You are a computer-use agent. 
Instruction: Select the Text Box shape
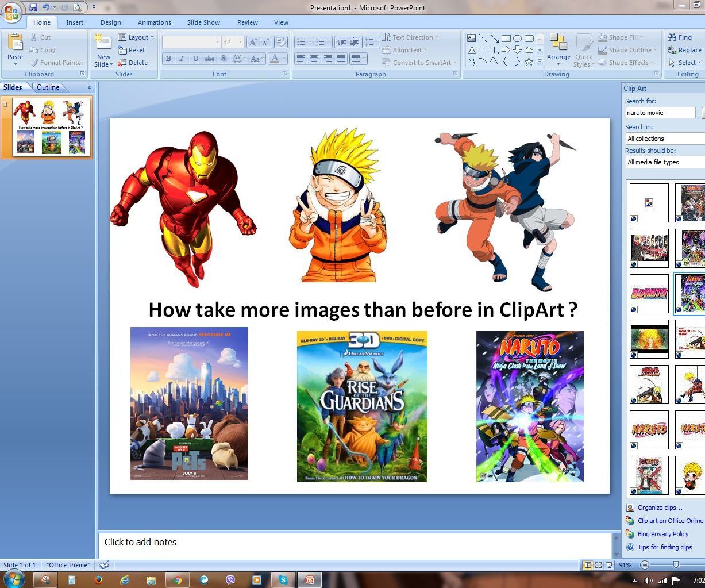tap(471, 39)
